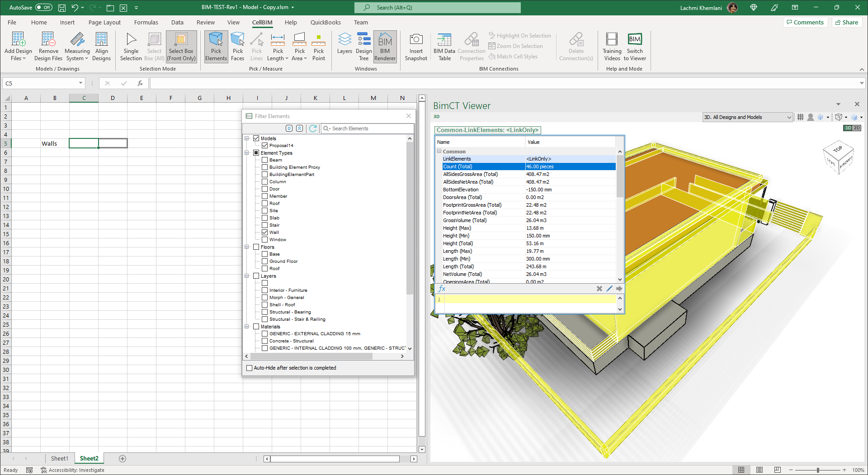Click the X icon in formula panel

[x=599, y=289]
